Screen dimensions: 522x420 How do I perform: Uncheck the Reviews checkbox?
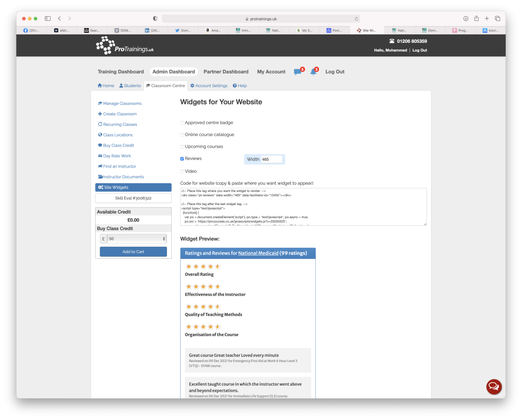click(x=182, y=159)
